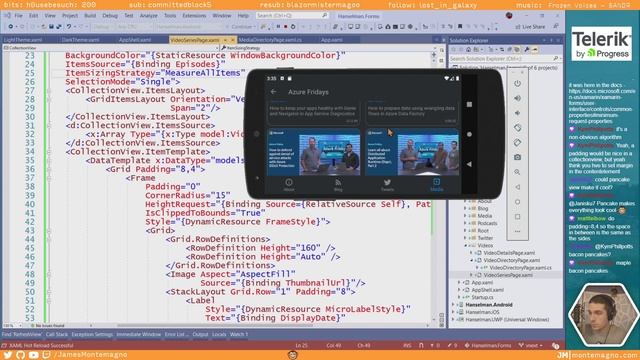The height and width of the screenshot is (360, 640).
Task: Click the bookmark toolbar icon
Action: 460,27
